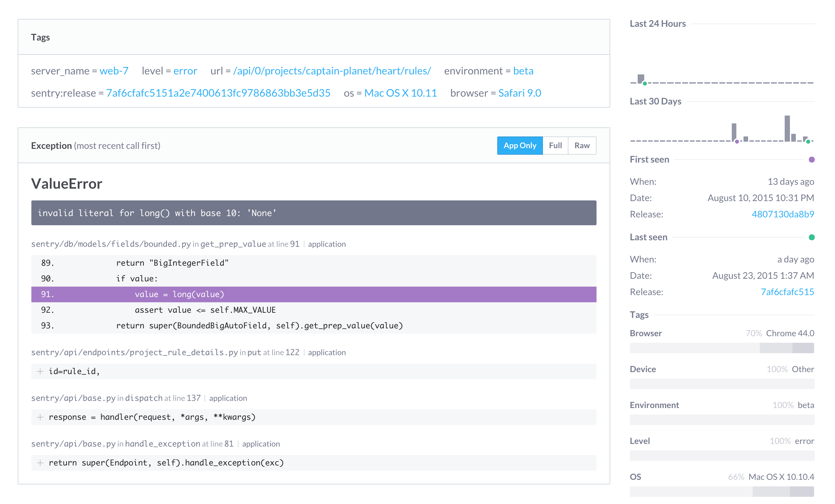The height and width of the screenshot is (504, 835).
Task: Open the full sentry:release hash link
Action: pyautogui.click(x=218, y=93)
